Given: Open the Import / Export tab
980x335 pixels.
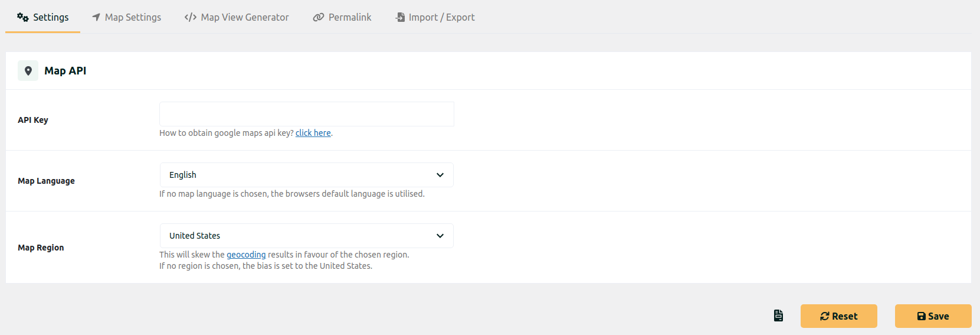Looking at the screenshot, I should tap(435, 17).
